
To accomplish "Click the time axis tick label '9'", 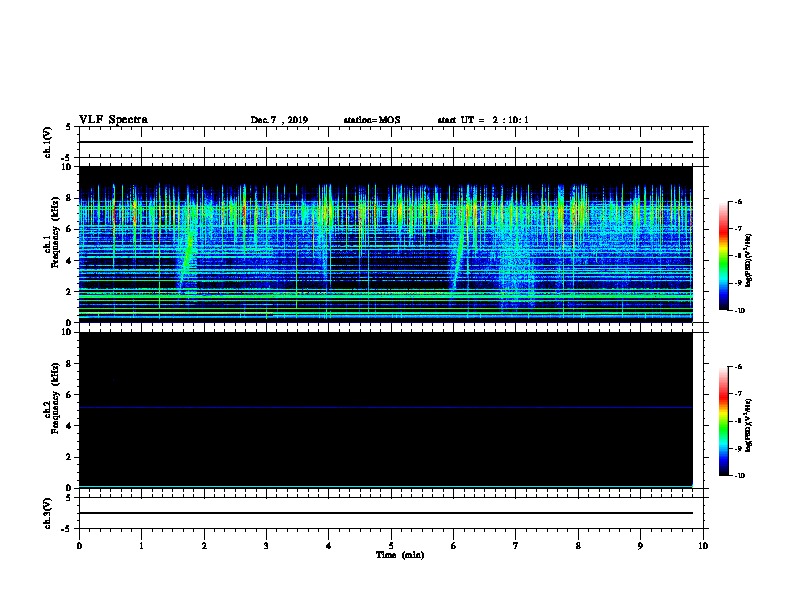I will pyautogui.click(x=640, y=546).
